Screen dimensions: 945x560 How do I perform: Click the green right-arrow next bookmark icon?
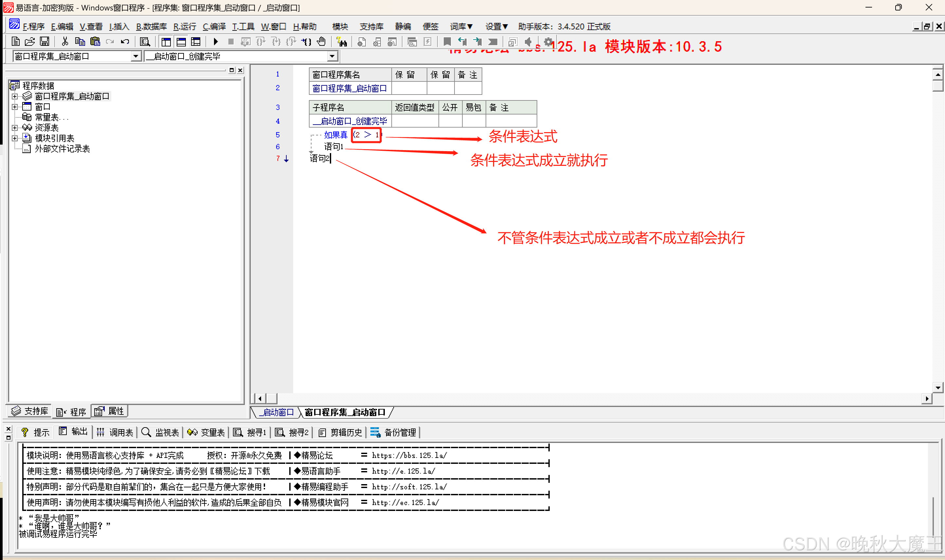(477, 42)
